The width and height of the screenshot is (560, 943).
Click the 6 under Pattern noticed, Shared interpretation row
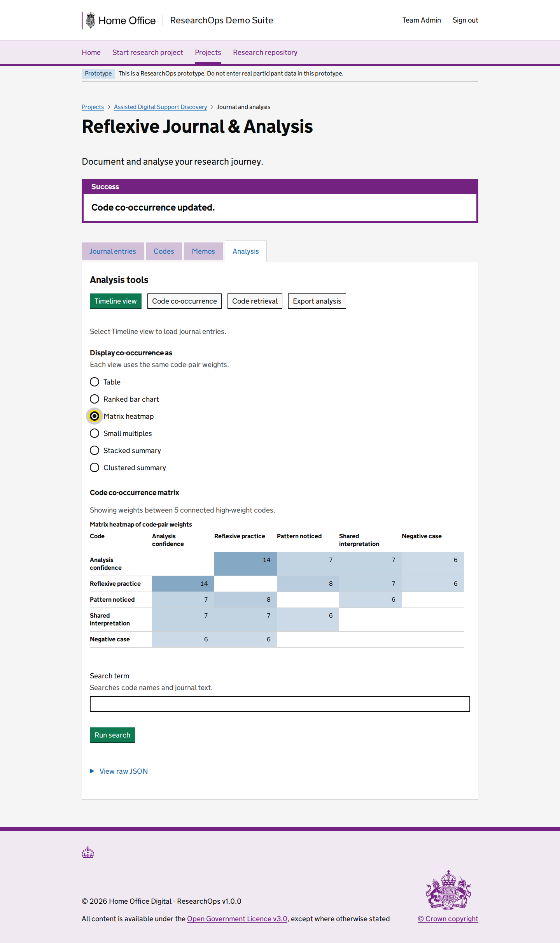[x=308, y=620]
